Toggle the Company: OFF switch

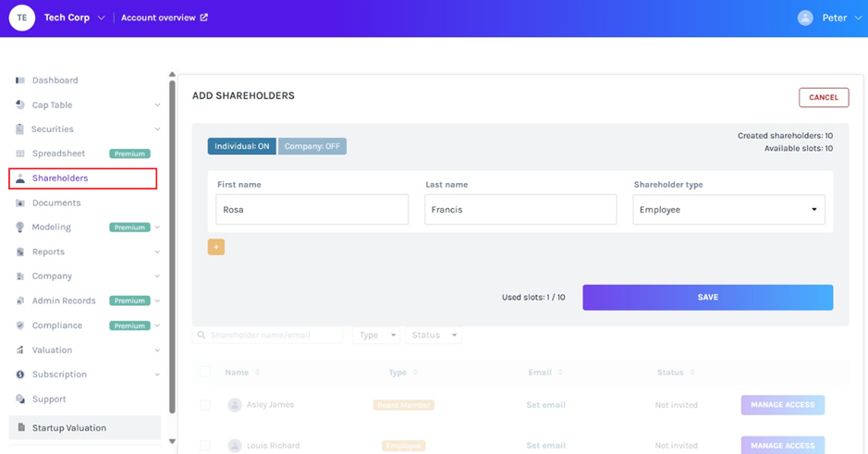tap(312, 146)
